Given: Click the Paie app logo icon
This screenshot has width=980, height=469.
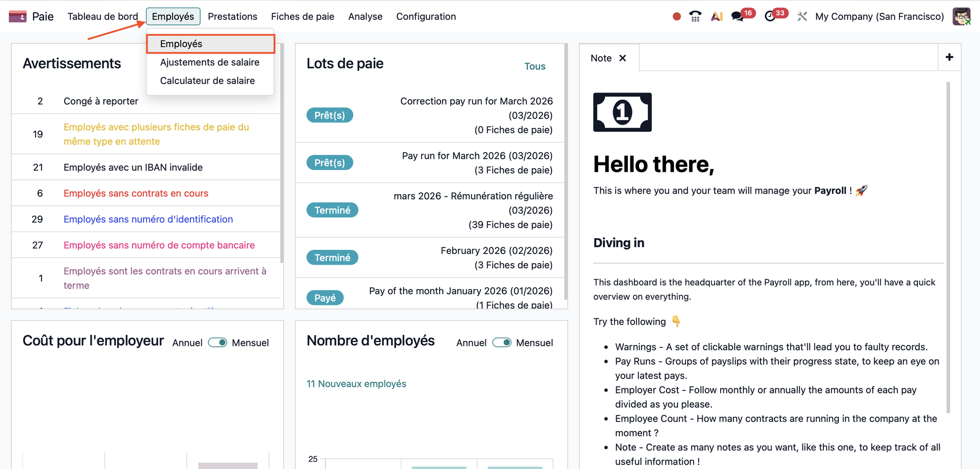Looking at the screenshot, I should click(18, 16).
